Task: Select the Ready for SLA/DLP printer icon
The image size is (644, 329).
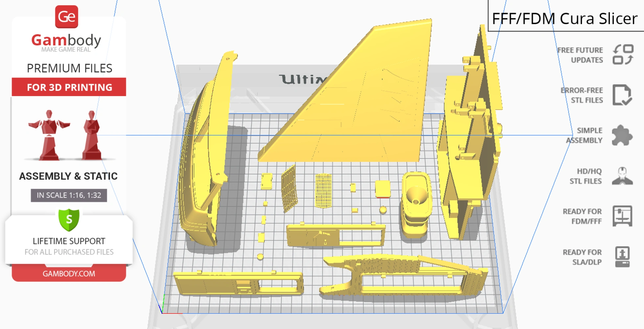Action: click(x=623, y=257)
